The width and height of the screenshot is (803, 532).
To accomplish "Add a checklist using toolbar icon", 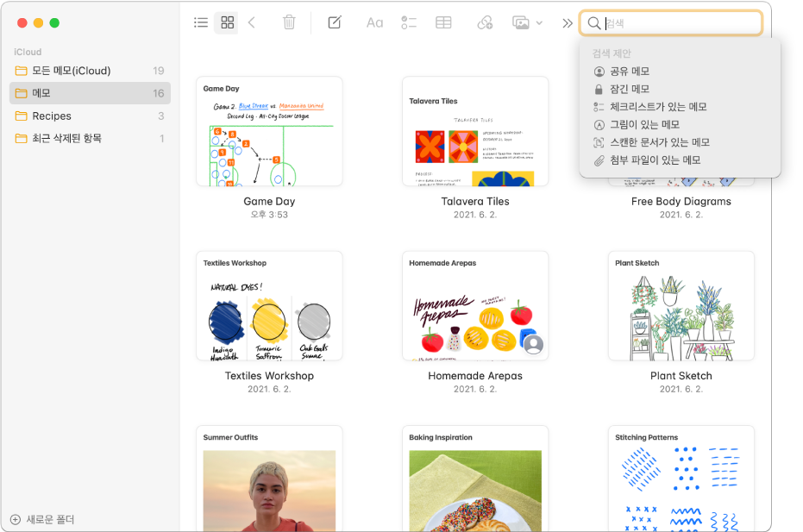I will coord(409,22).
